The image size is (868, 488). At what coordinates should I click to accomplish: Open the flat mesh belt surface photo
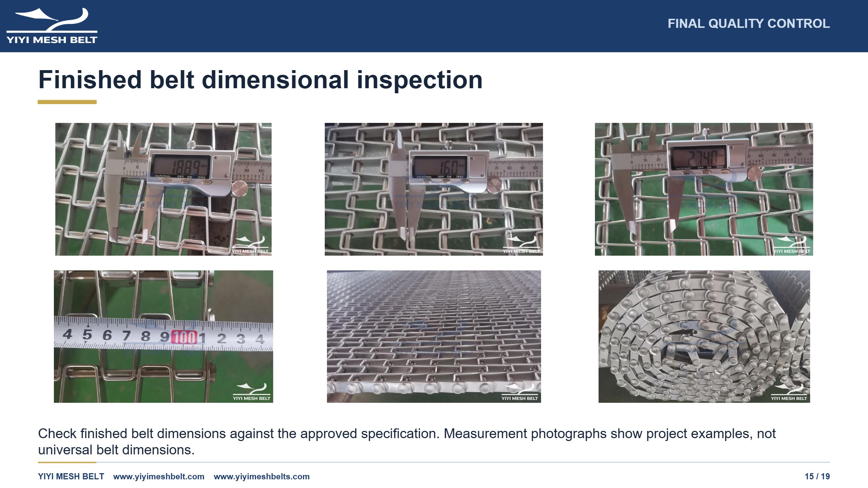[x=434, y=337]
